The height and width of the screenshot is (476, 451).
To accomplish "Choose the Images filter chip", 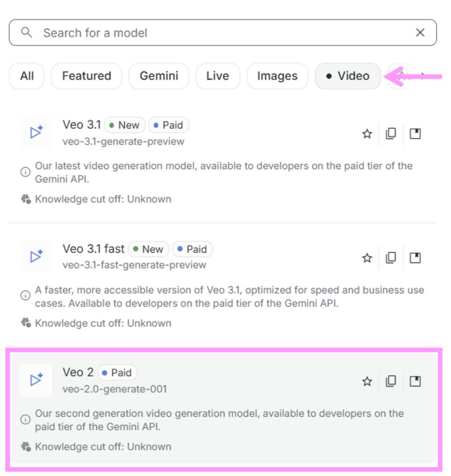I will (x=277, y=76).
